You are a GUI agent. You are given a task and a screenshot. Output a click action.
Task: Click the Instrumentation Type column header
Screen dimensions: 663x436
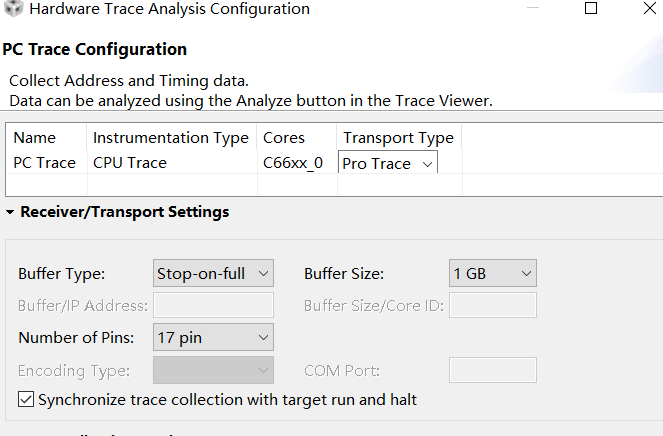[170, 138]
